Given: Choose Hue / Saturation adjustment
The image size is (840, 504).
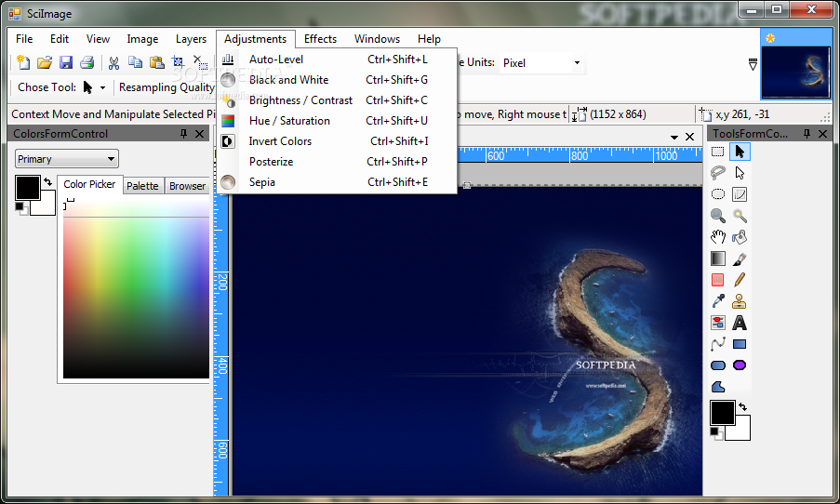Looking at the screenshot, I should click(x=337, y=121).
